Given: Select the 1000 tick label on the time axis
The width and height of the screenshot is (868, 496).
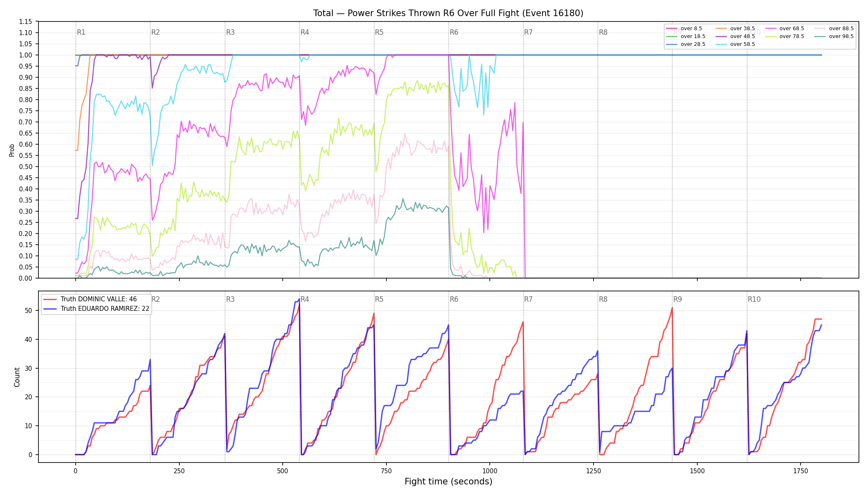Looking at the screenshot, I should point(490,471).
